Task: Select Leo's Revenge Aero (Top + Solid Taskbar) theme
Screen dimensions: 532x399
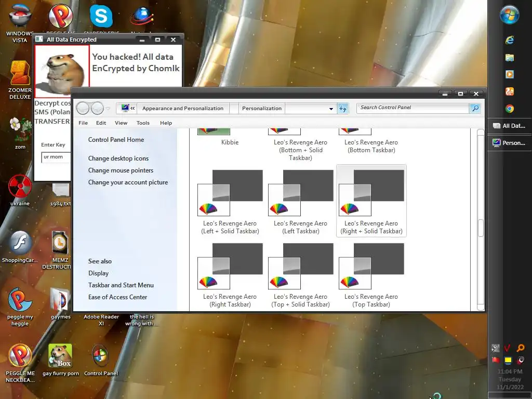Action: pos(301,275)
